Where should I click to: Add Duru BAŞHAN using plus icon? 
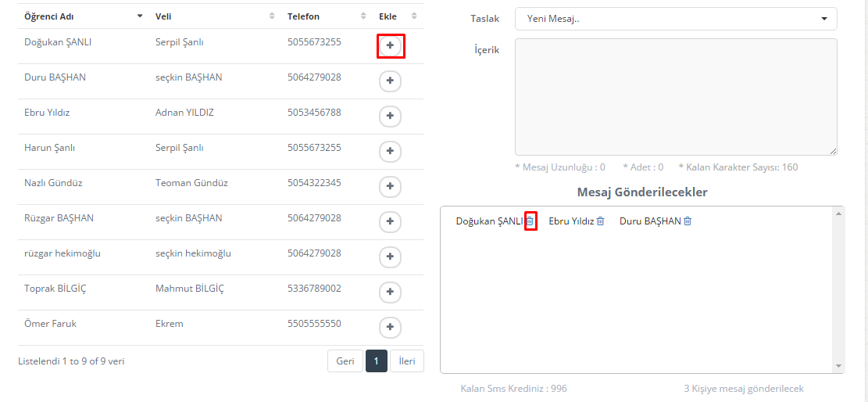(x=390, y=81)
